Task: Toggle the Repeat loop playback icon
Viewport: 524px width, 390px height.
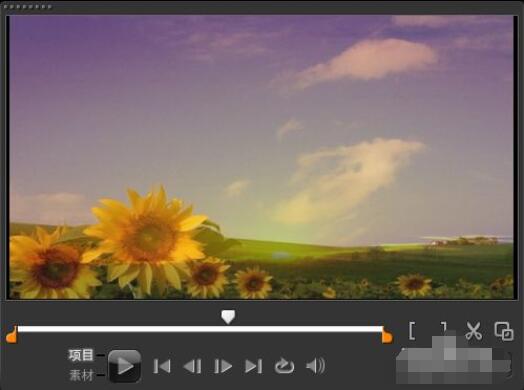Action: click(x=284, y=366)
